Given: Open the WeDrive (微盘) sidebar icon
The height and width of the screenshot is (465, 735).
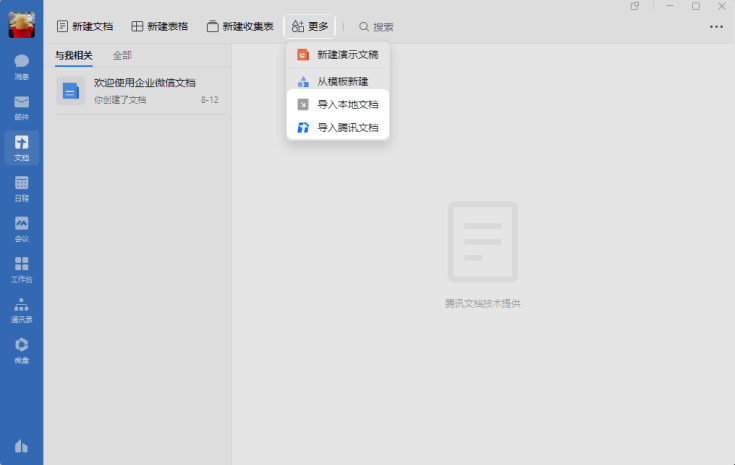Looking at the screenshot, I should click(22, 351).
